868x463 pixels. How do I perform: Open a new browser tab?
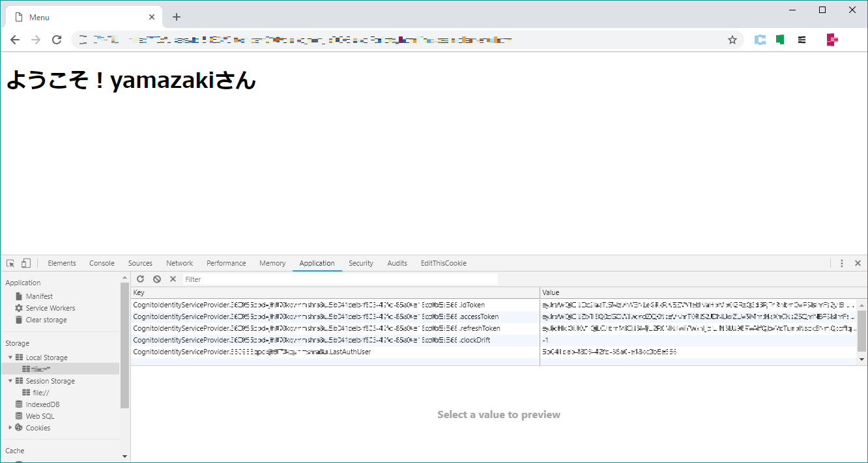pyautogui.click(x=176, y=17)
